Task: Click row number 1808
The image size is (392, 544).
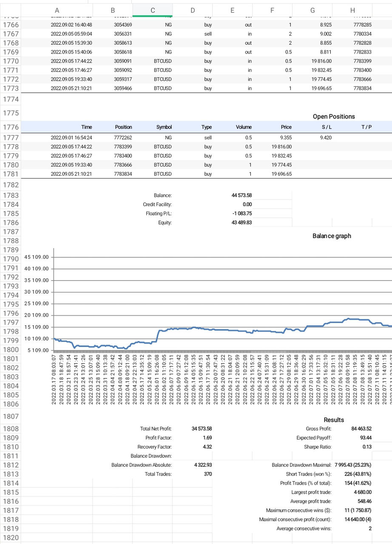Action: (11, 429)
